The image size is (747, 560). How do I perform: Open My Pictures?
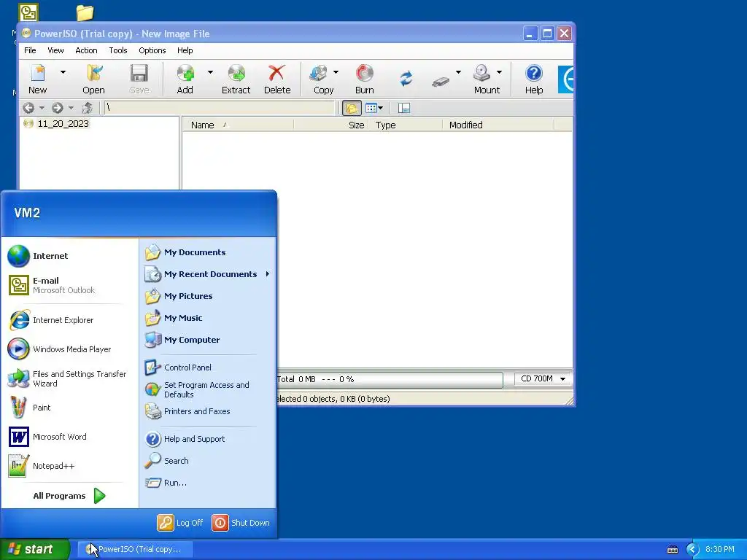tap(208, 296)
